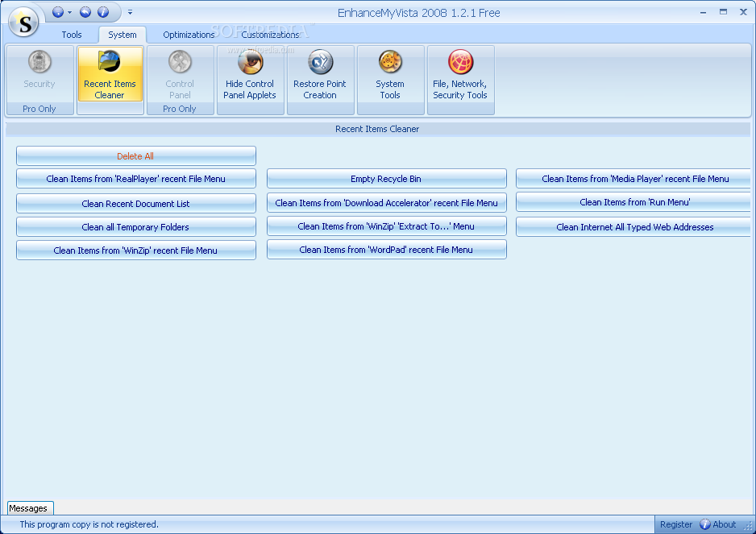Screen dimensions: 756x534
Task: Click 'This program copy is not registered' text
Action: (x=89, y=524)
